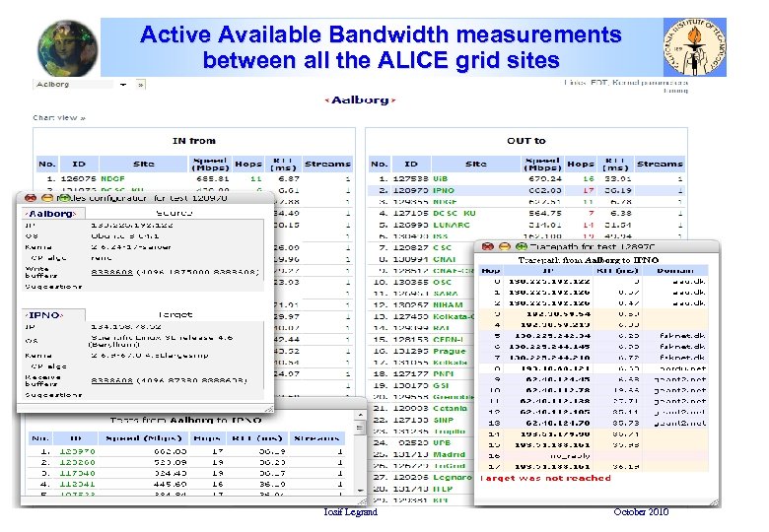Open test ID 120970 in Tests window
The width and height of the screenshot is (769, 532).
point(77,451)
